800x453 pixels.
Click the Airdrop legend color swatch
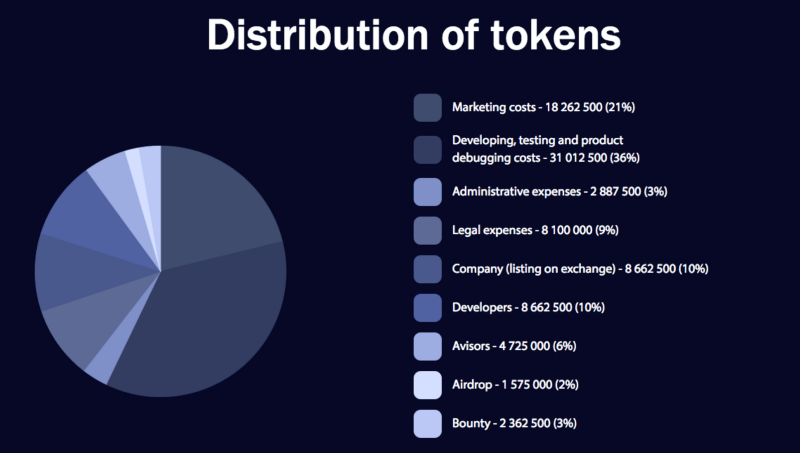[x=428, y=385]
